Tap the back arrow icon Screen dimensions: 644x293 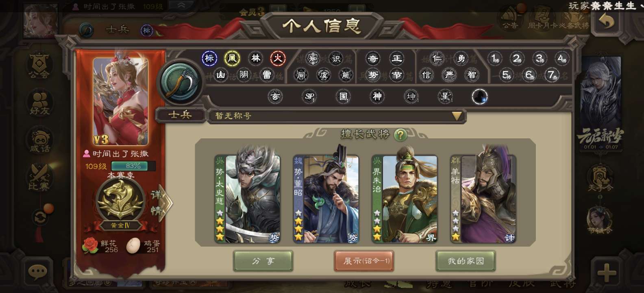[606, 21]
